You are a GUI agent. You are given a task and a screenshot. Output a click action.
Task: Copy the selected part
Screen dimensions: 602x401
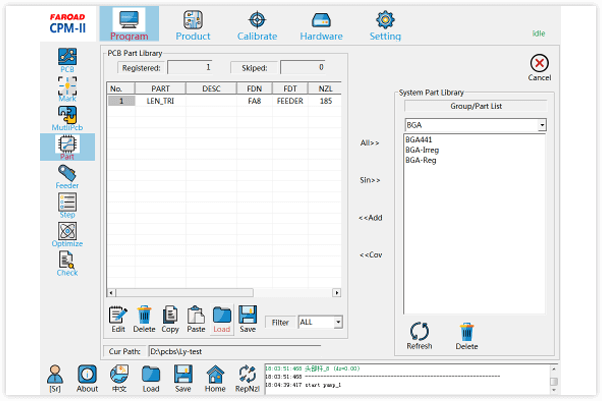pyautogui.click(x=170, y=319)
